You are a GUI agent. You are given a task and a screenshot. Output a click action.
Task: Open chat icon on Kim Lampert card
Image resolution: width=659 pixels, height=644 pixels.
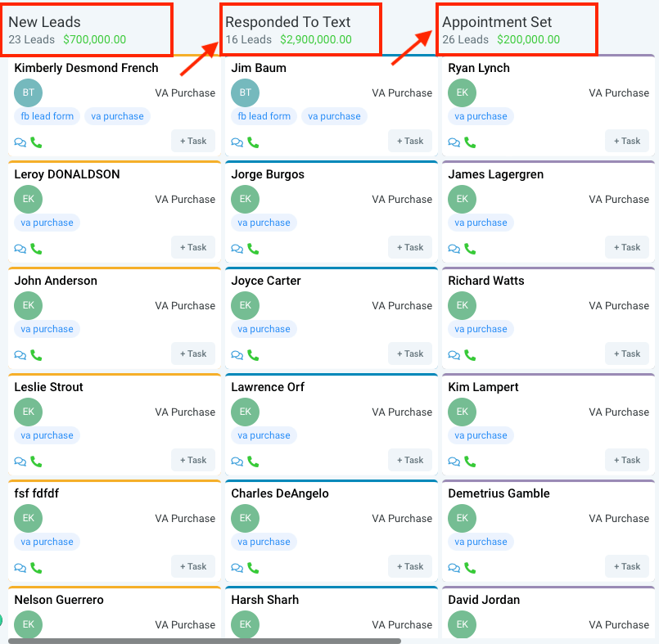[454, 462]
